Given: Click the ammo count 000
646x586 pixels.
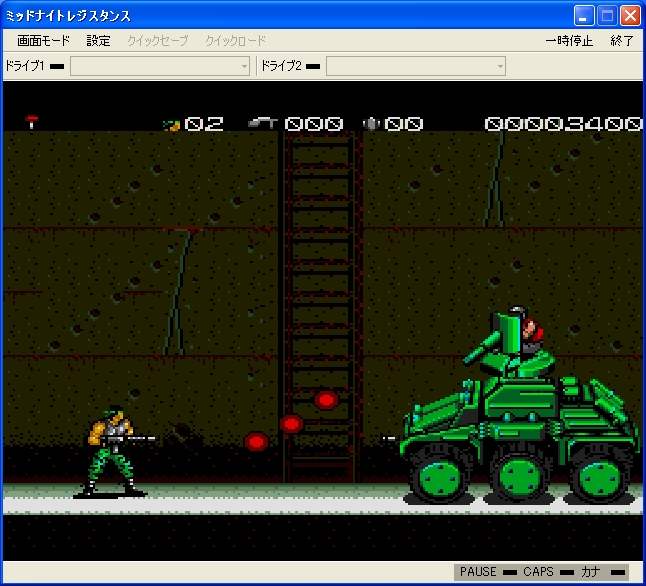Looking at the screenshot, I should (x=314, y=124).
